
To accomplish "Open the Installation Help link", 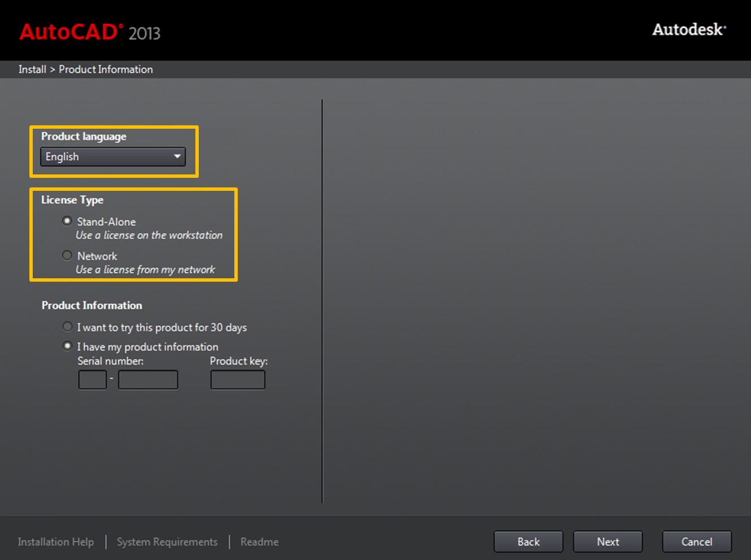I will [56, 542].
